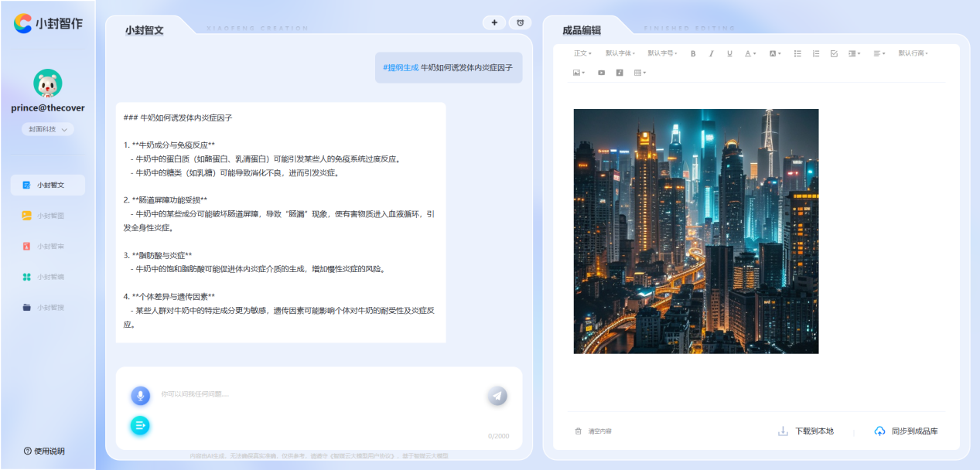
Task: Click the yellow 小封智图 picture icon
Action: tap(26, 216)
